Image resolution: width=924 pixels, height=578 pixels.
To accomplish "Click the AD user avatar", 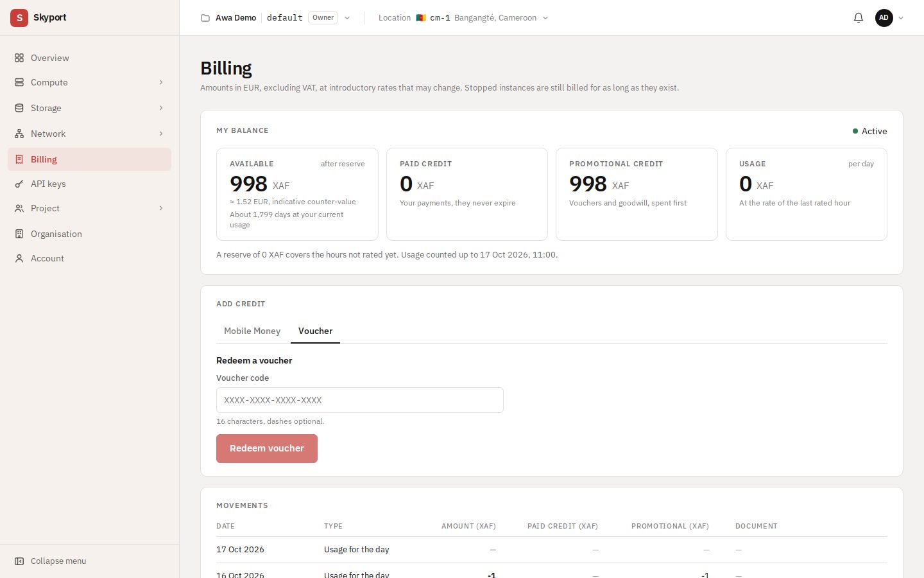I will [884, 18].
